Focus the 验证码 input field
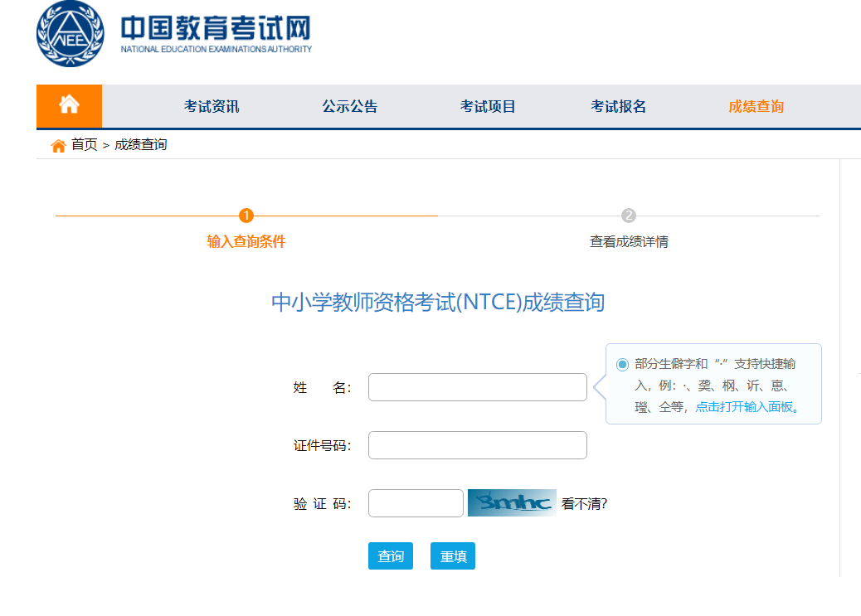 click(416, 503)
